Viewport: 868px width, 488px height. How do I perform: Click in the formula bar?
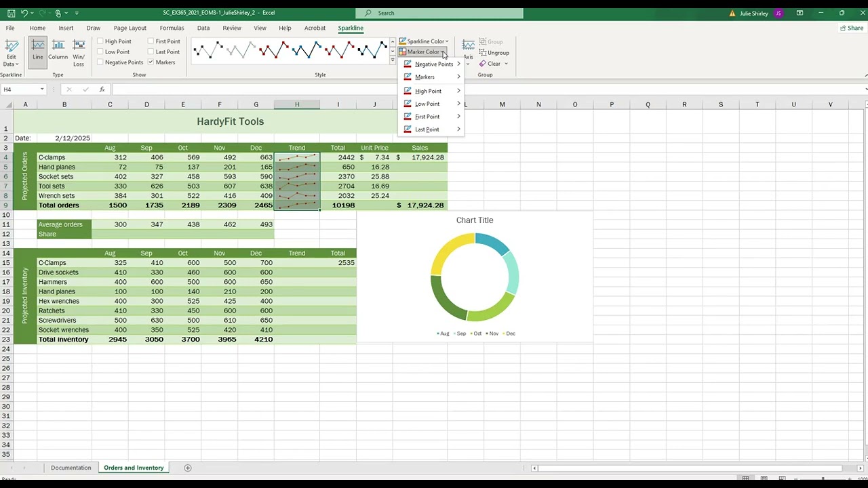coord(488,89)
